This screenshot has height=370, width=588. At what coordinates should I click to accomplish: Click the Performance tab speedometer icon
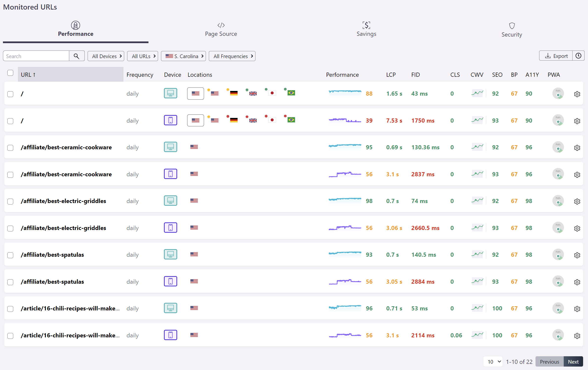(75, 25)
